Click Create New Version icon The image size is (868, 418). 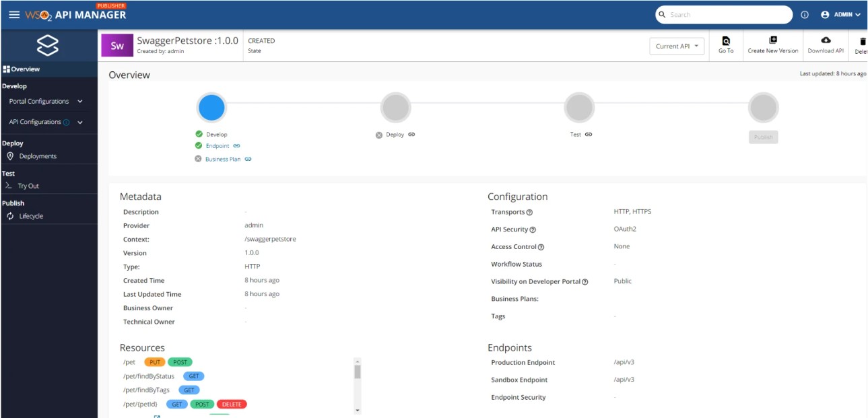click(x=772, y=40)
